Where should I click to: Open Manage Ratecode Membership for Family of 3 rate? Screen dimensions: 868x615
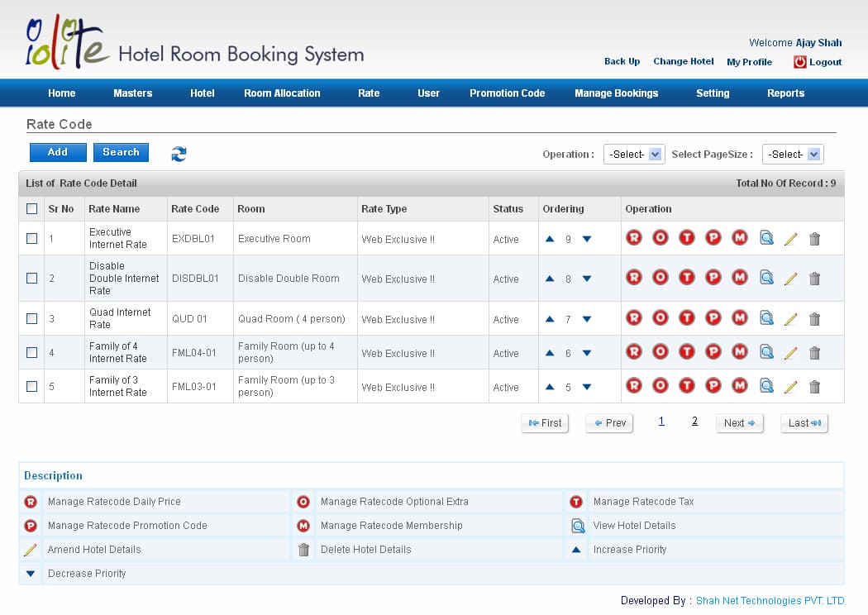coord(739,386)
